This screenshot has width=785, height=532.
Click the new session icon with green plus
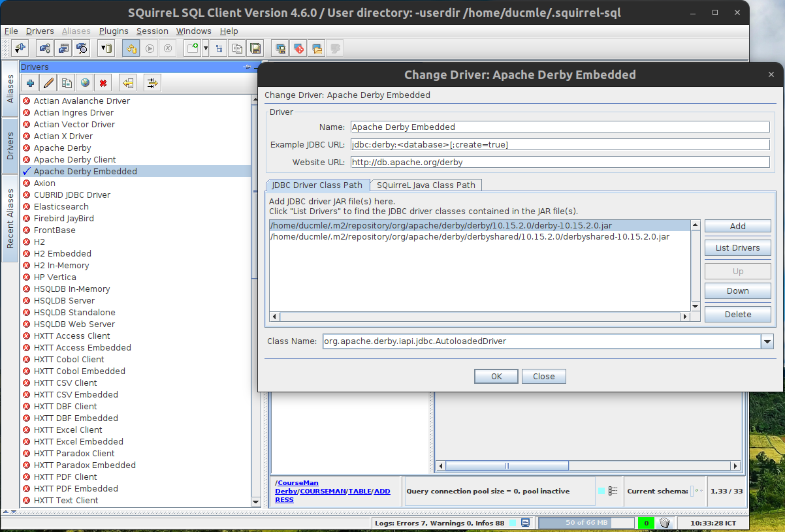[x=192, y=48]
